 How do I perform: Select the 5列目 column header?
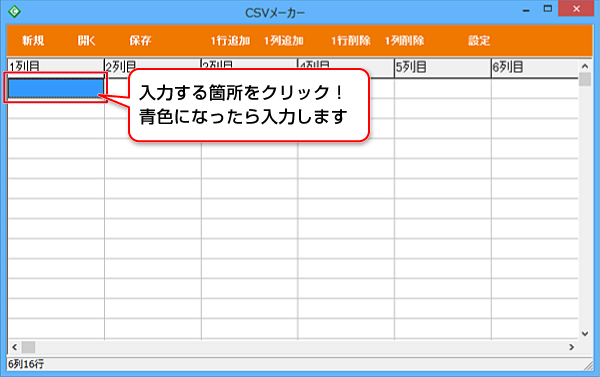click(x=443, y=68)
